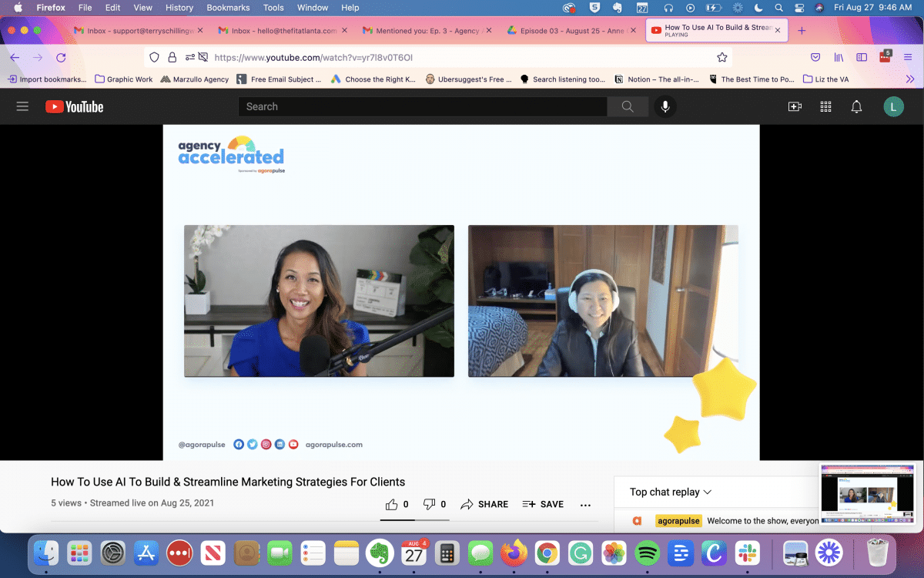924x578 pixels.
Task: Click the like/dislike ratio bar
Action: click(414, 520)
